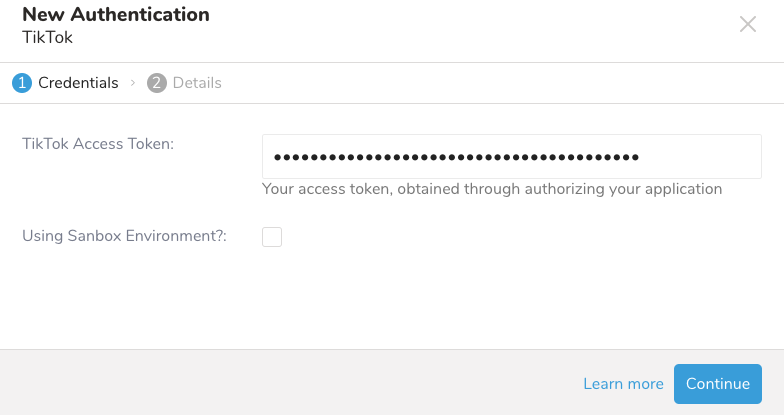Open the Learn more link
This screenshot has height=415, width=784.
(623, 384)
